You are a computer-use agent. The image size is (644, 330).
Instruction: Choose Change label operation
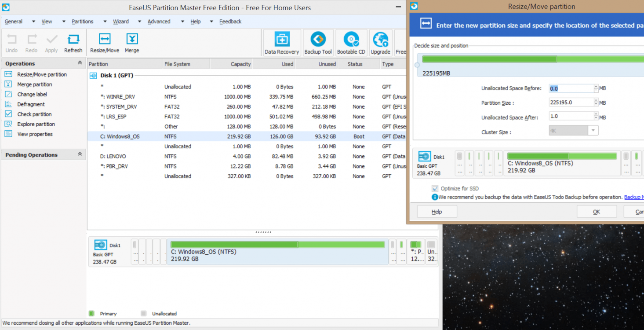[x=32, y=94]
